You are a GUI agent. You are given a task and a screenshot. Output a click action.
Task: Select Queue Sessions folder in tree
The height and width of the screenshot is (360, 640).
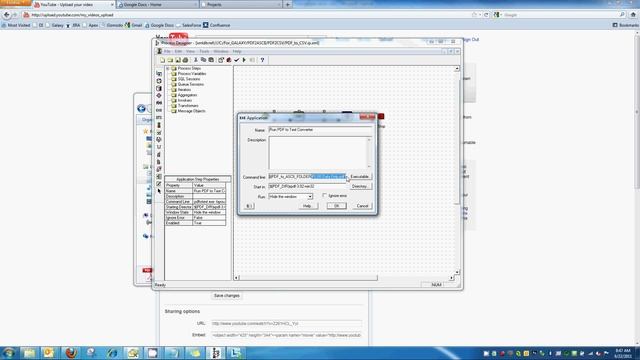tap(191, 84)
